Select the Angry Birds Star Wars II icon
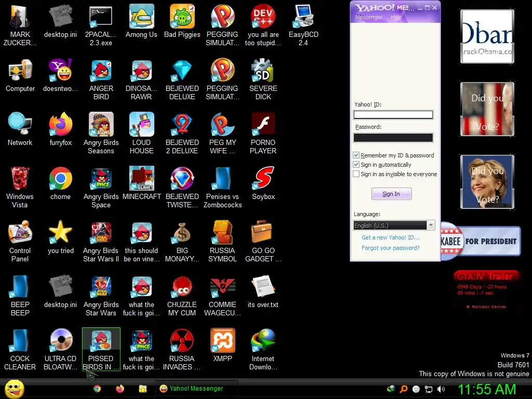532x399 pixels. pos(101,241)
